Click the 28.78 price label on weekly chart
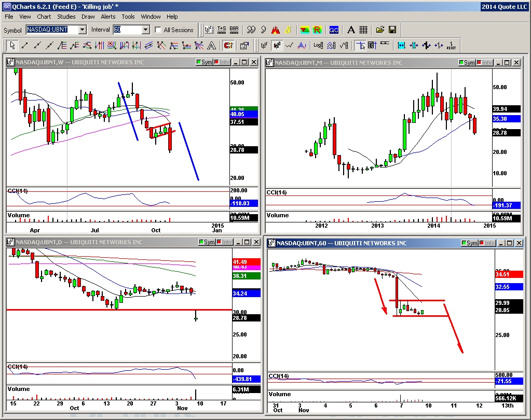531x420 pixels. [243, 150]
